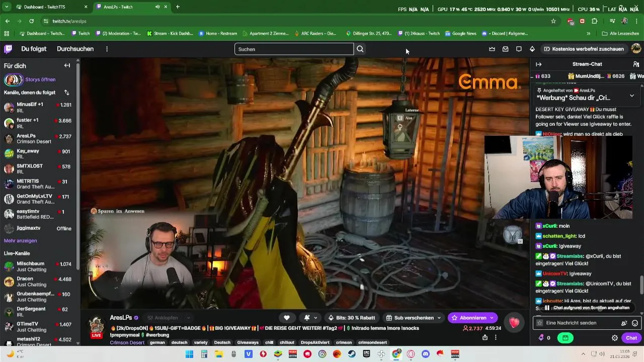Open the notifications inbox icon
This screenshot has height=362, width=644.
[x=505, y=49]
